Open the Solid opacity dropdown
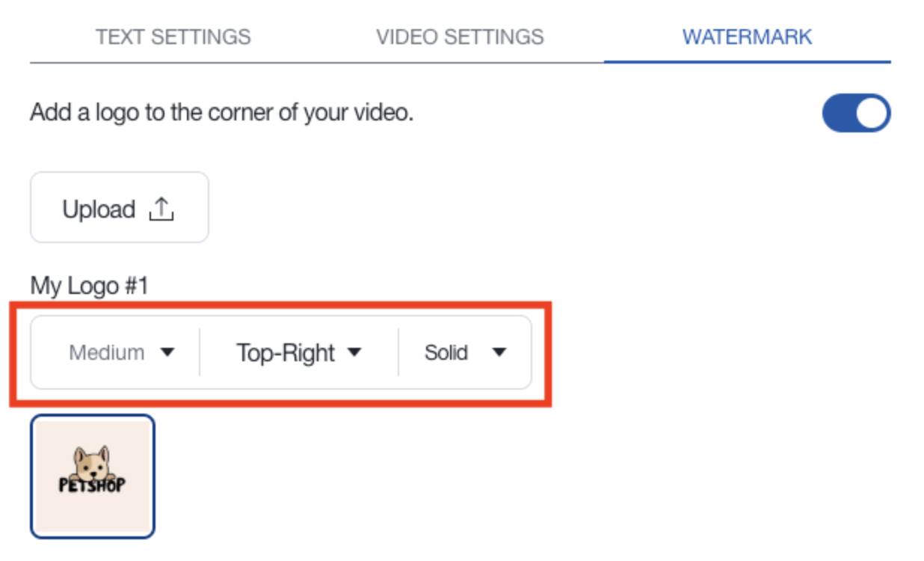This screenshot has height=561, width=924. pos(465,352)
